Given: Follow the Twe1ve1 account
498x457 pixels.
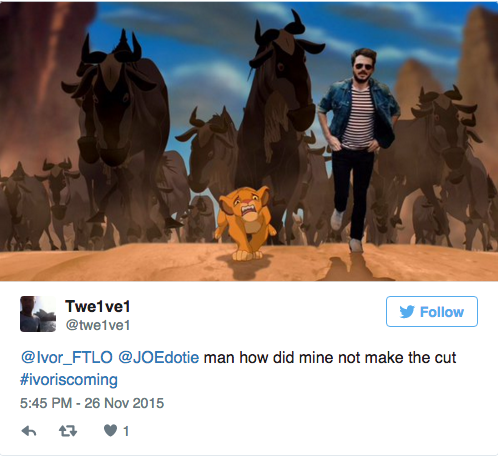Looking at the screenshot, I should pos(432,311).
